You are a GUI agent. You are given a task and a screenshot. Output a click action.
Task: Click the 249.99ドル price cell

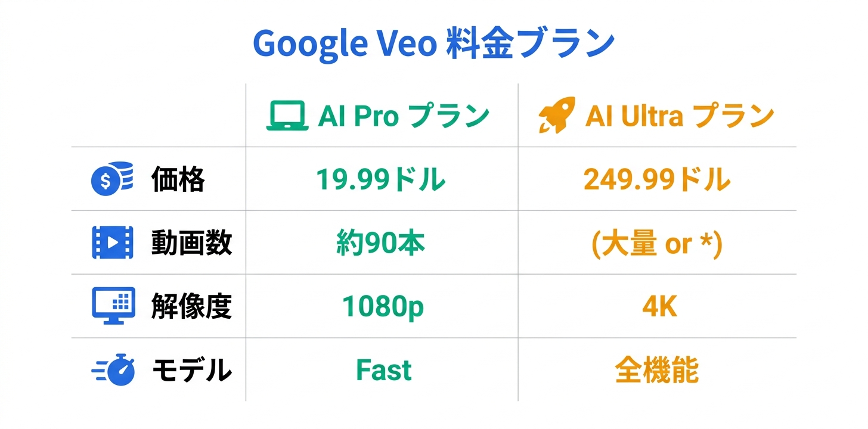coord(656,179)
